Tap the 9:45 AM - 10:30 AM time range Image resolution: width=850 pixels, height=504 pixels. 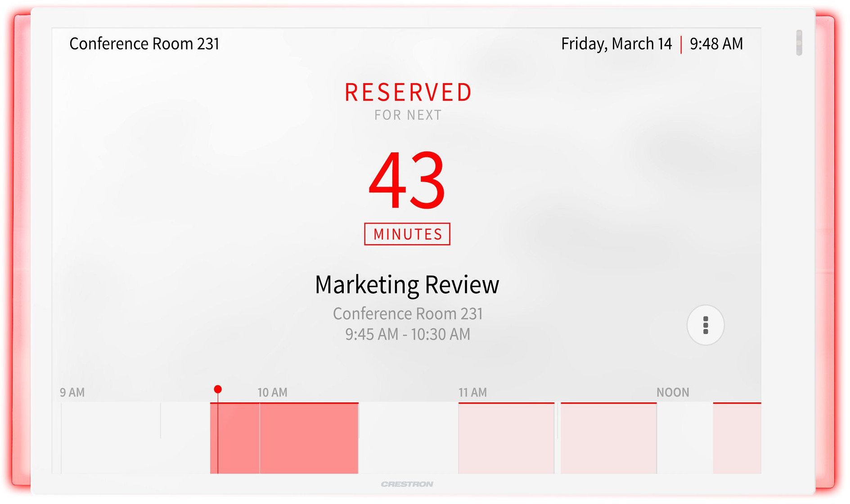point(407,335)
